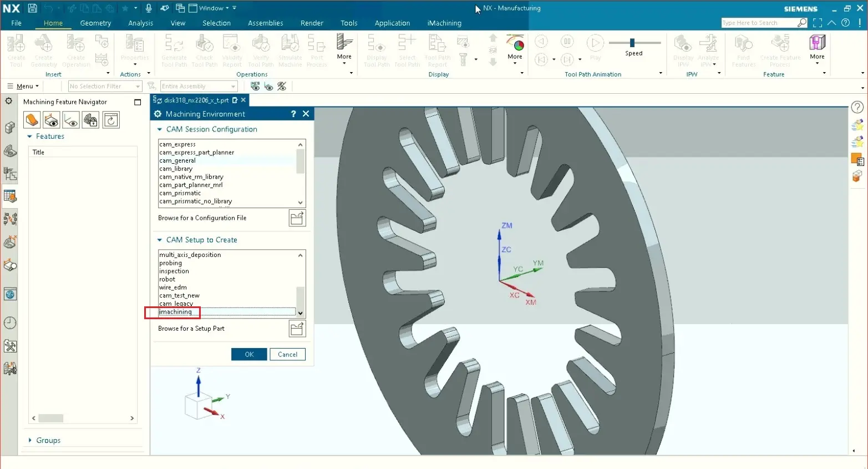
Task: Click the MCS eye icon in selection bar
Action: pyautogui.click(x=255, y=86)
